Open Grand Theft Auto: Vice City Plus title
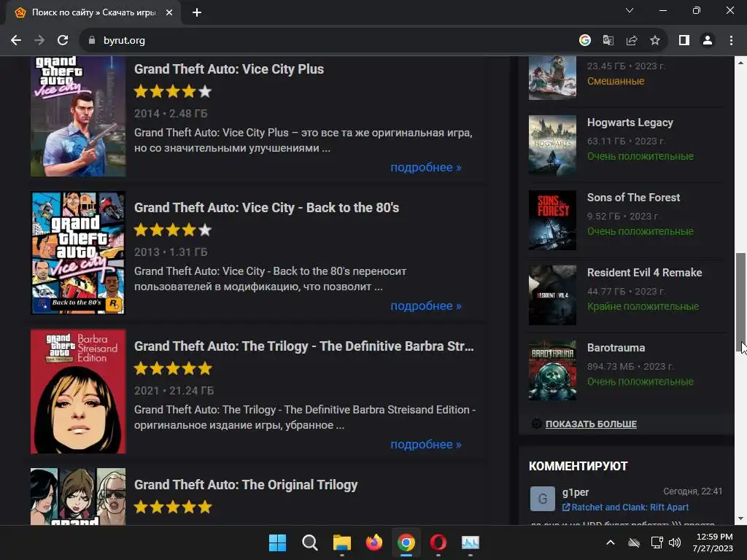The width and height of the screenshot is (747, 560). [228, 69]
